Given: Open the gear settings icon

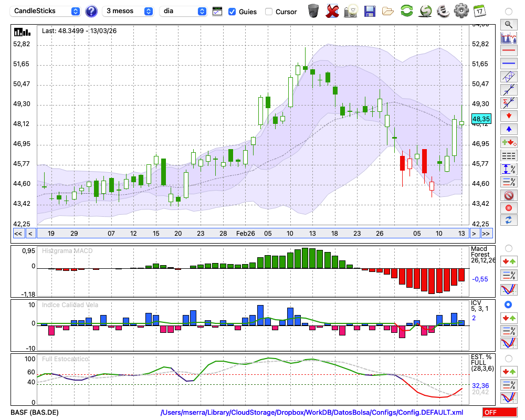Looking at the screenshot, I should coord(461,10).
